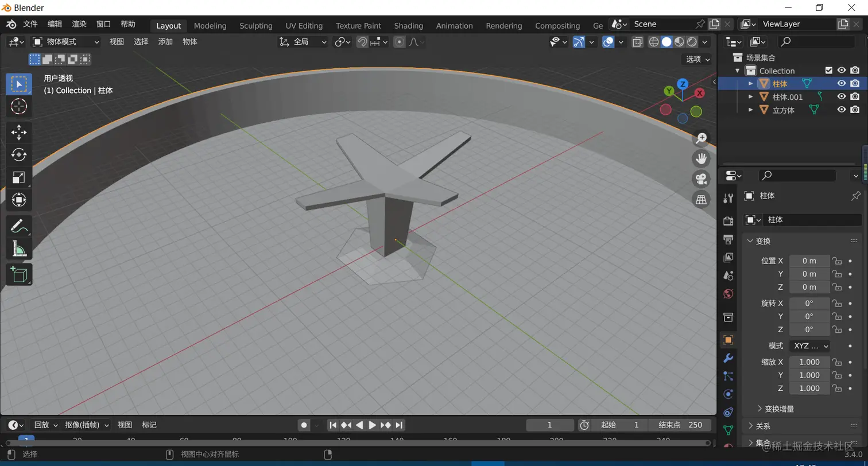
Task: Click the auto-keying record button
Action: click(304, 425)
